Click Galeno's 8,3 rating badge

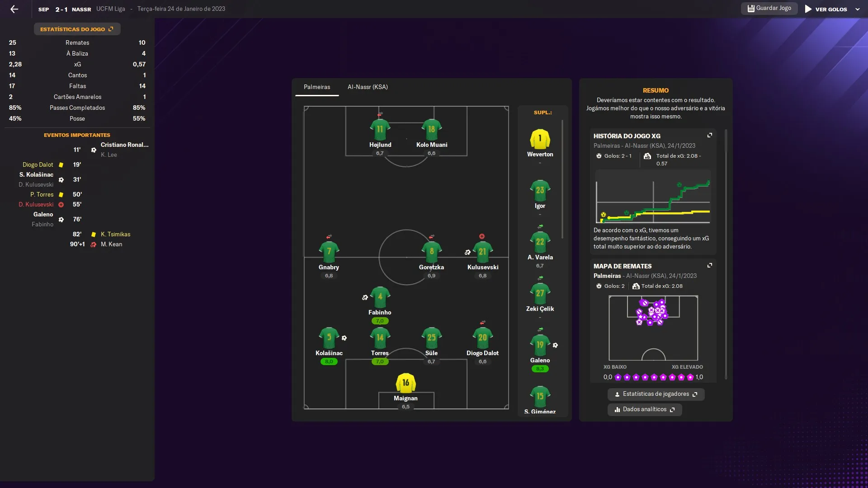pyautogui.click(x=540, y=369)
